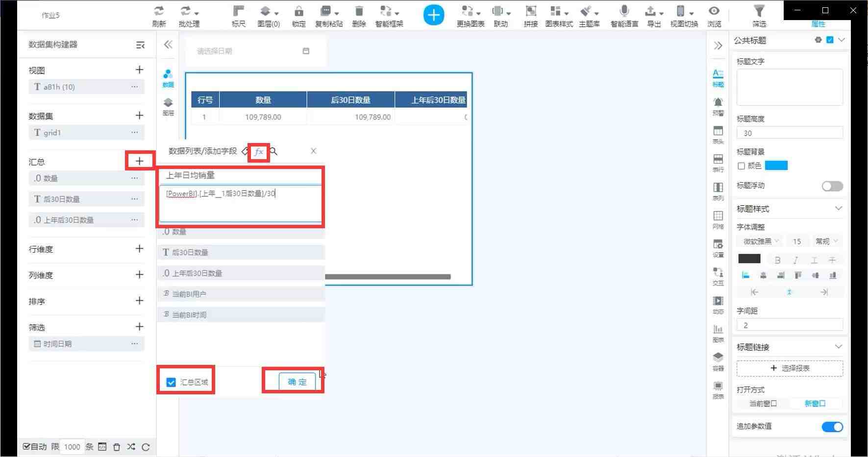The image size is (868, 457).
Task: Toggle italic I formatting
Action: (x=795, y=260)
